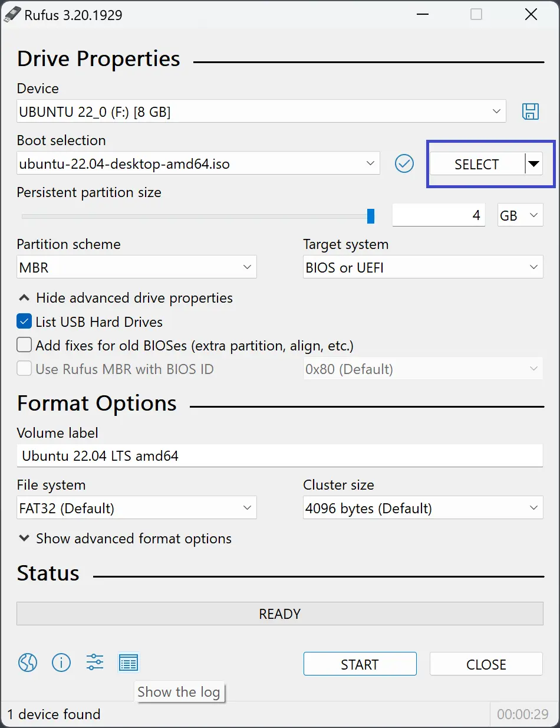Click the SELECT button
Screen dimensions: 560x728
[476, 165]
